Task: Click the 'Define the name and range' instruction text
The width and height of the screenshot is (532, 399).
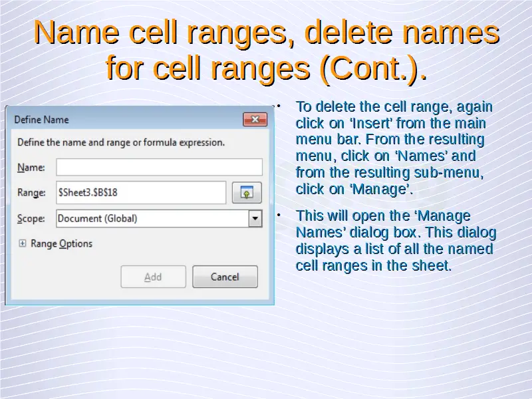Action: click(x=120, y=142)
